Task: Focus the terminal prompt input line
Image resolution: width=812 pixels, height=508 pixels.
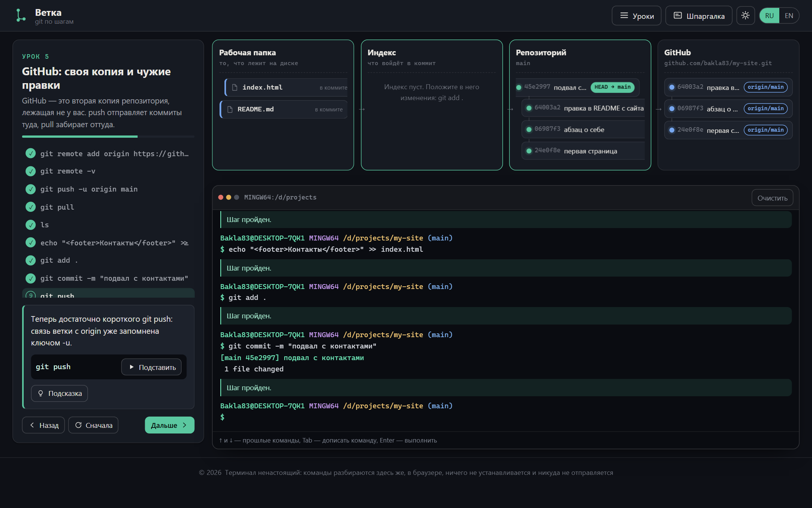Action: coord(506,417)
